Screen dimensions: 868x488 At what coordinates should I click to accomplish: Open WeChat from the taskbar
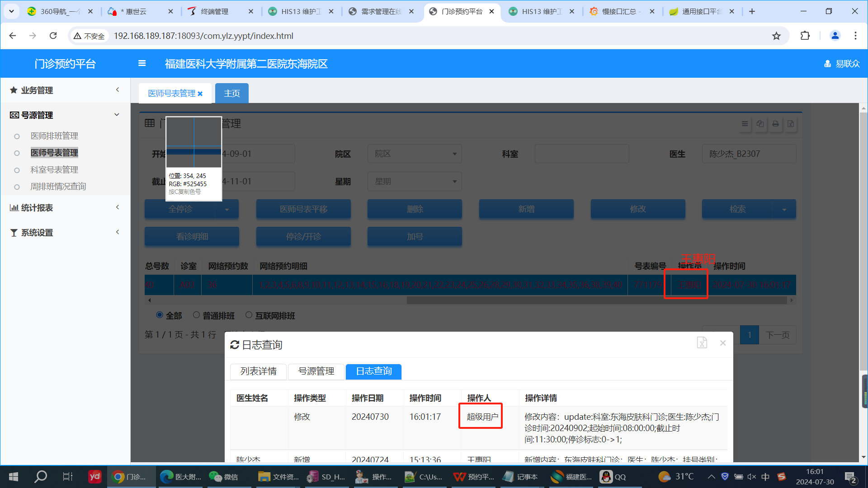pos(223,477)
